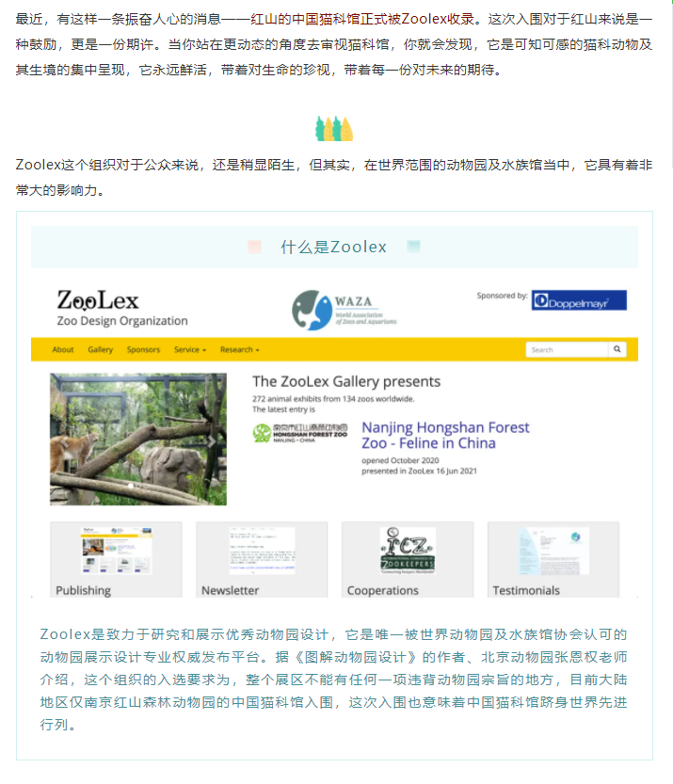Click the colorful trees divider icon
Viewport: 673px width, 784px height.
334,129
